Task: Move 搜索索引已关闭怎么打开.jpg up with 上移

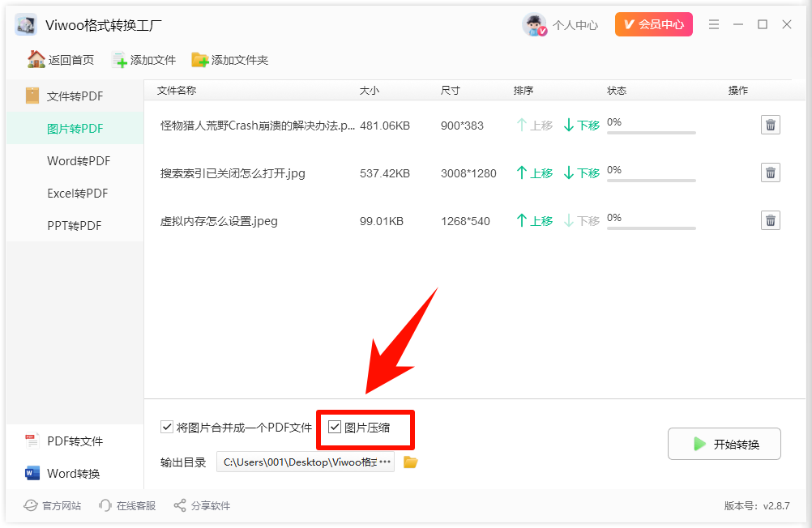Action: pos(534,172)
